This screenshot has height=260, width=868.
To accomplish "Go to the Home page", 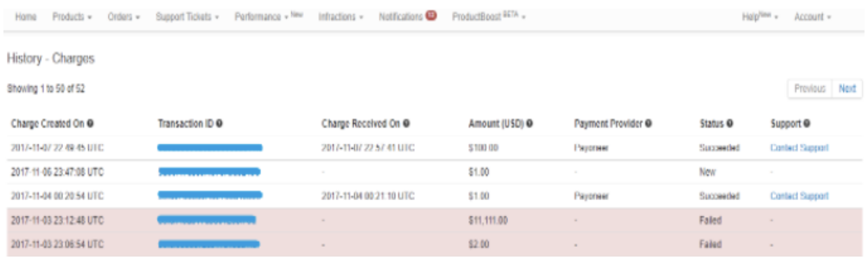I will tap(26, 17).
